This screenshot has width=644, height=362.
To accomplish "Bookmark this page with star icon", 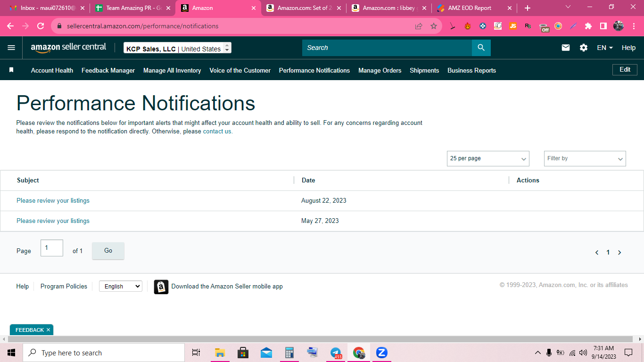I will 434,26.
